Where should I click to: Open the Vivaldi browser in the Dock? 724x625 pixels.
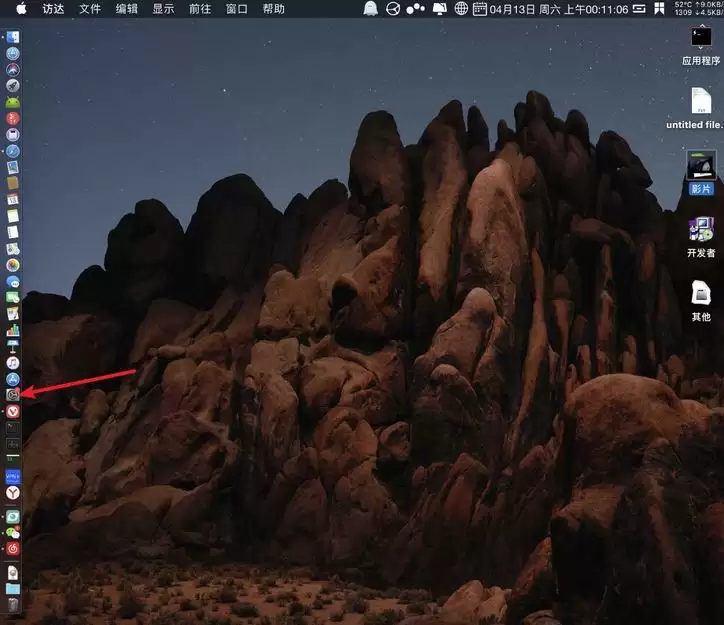(x=12, y=411)
